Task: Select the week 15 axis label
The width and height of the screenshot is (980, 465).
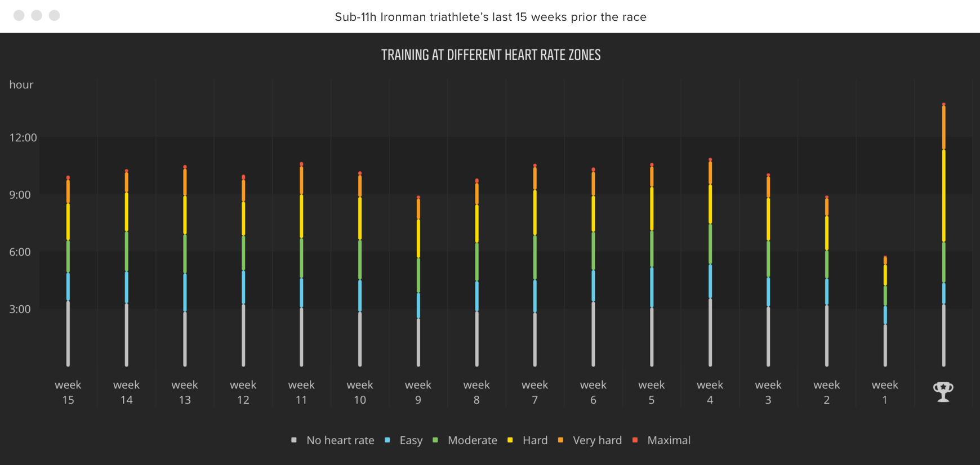Action: tap(68, 392)
